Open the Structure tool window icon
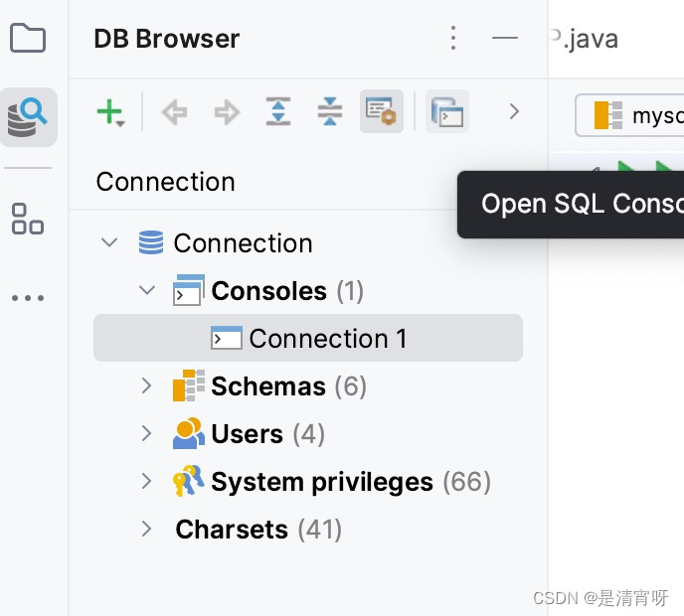Image resolution: width=684 pixels, height=616 pixels. 28,219
